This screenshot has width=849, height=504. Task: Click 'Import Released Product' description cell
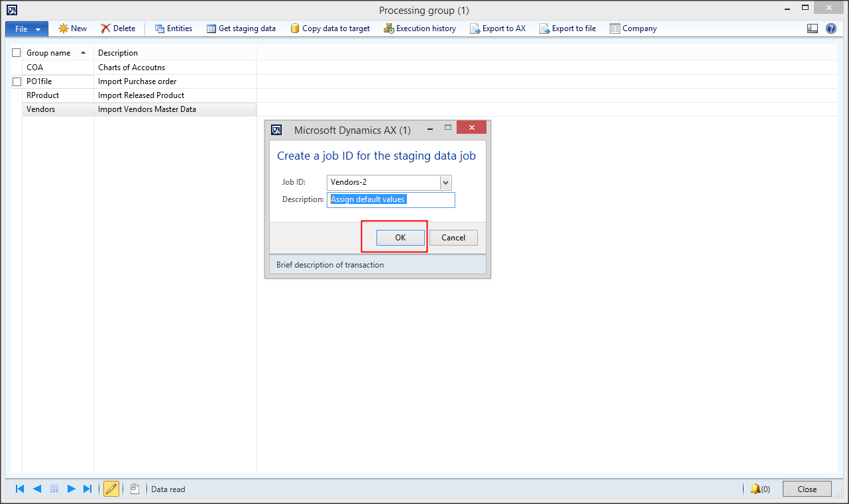point(175,95)
